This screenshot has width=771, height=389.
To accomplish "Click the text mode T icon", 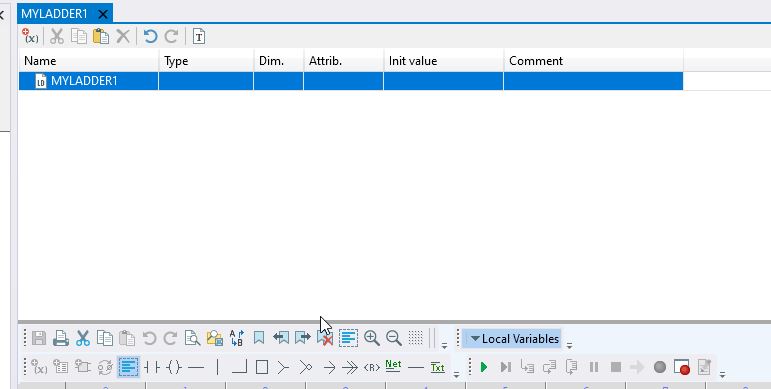I will tap(199, 36).
